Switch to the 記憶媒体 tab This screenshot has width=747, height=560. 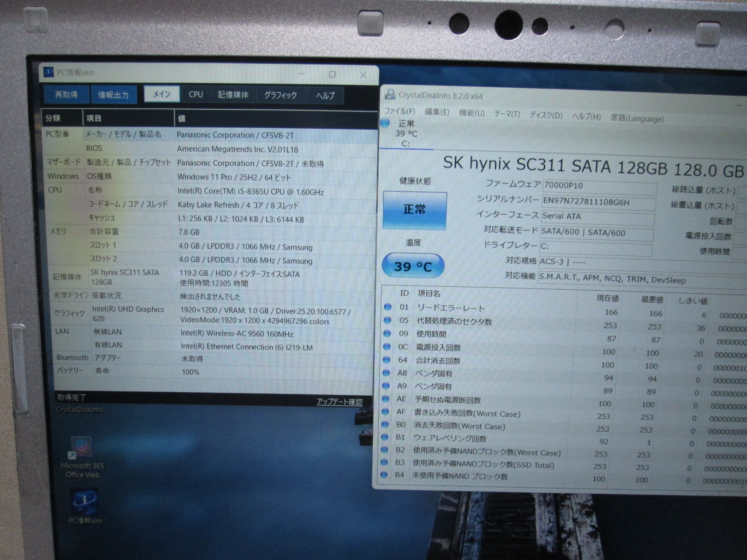point(233,95)
